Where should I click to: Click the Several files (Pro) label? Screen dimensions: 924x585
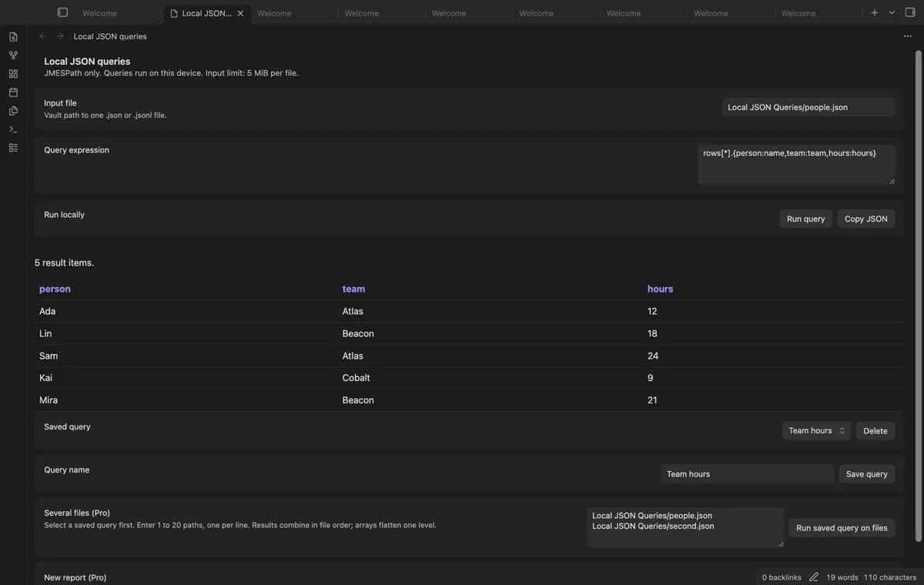[77, 513]
